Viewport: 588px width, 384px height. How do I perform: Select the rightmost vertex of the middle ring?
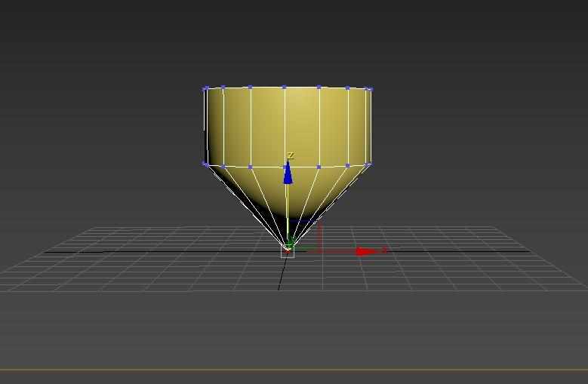click(x=369, y=164)
